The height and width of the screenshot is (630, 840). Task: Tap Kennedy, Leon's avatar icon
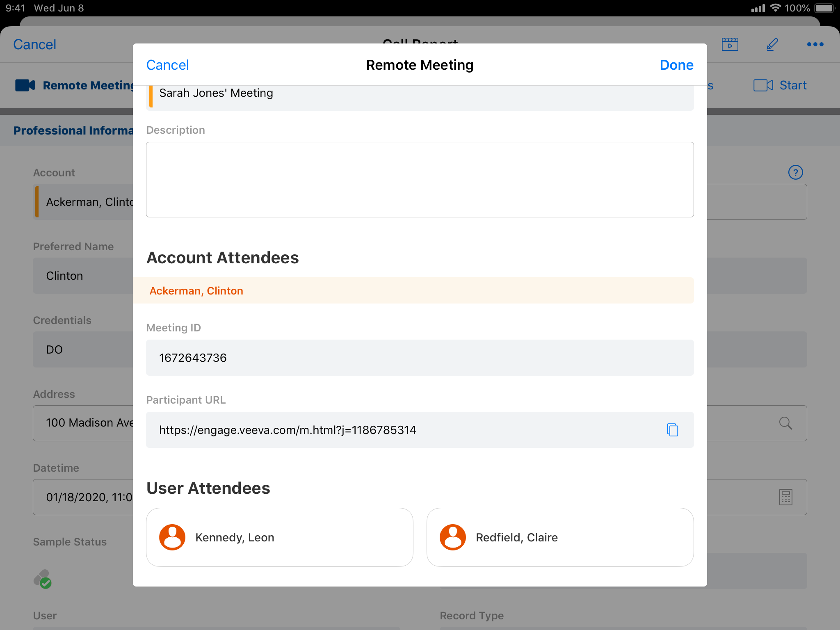click(x=172, y=537)
